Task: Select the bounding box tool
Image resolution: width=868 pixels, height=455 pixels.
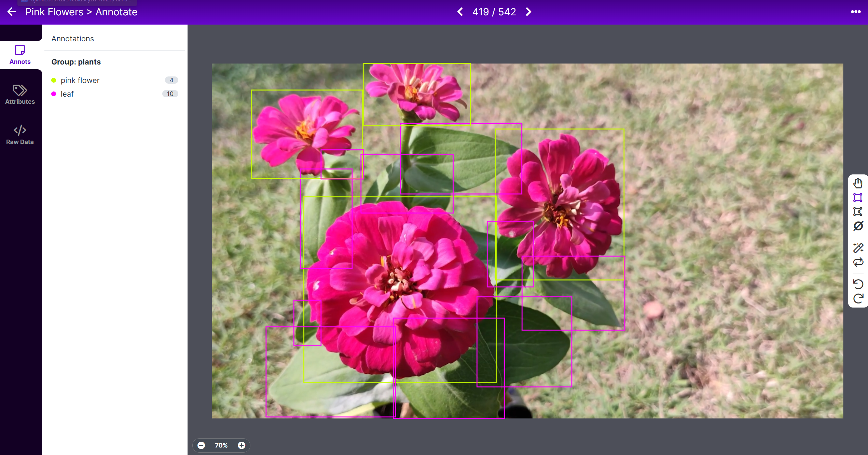Action: [x=858, y=198]
